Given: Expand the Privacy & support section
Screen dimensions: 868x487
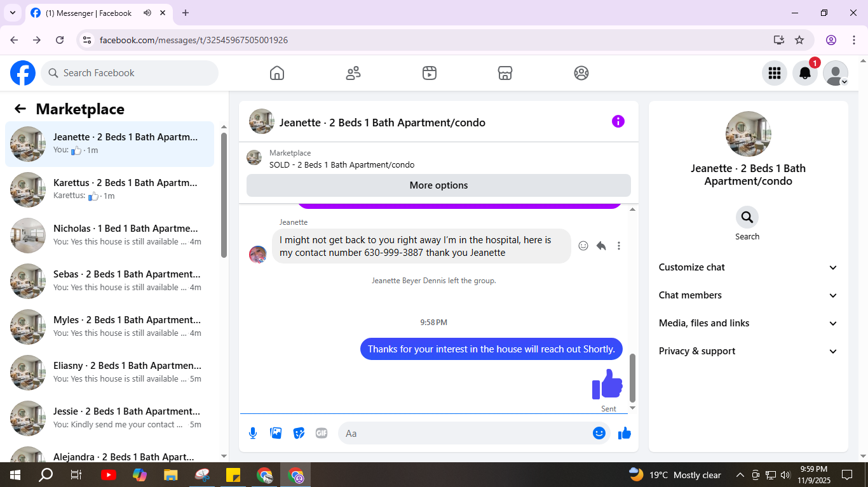Looking at the screenshot, I should click(749, 351).
